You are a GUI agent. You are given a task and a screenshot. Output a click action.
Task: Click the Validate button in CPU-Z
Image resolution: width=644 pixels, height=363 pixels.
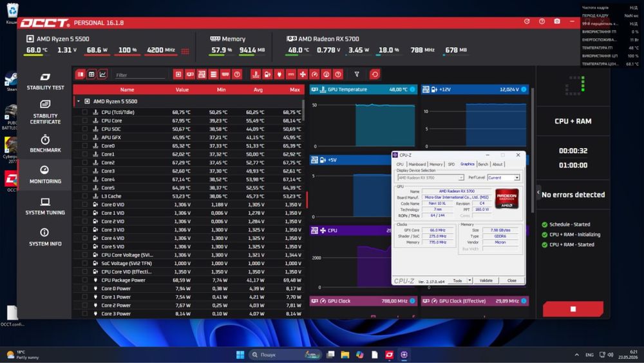tap(486, 280)
